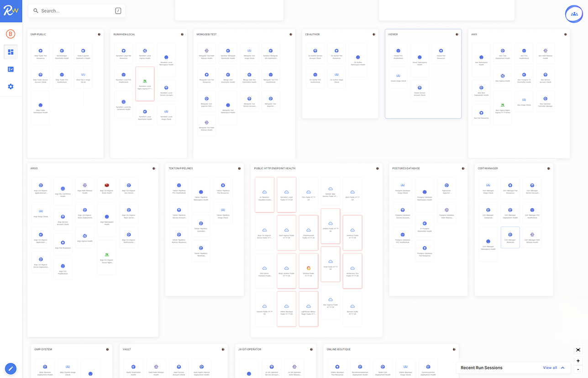Open the Viewer Pod Resources card
The height and width of the screenshot is (378, 588).
coord(441,54)
